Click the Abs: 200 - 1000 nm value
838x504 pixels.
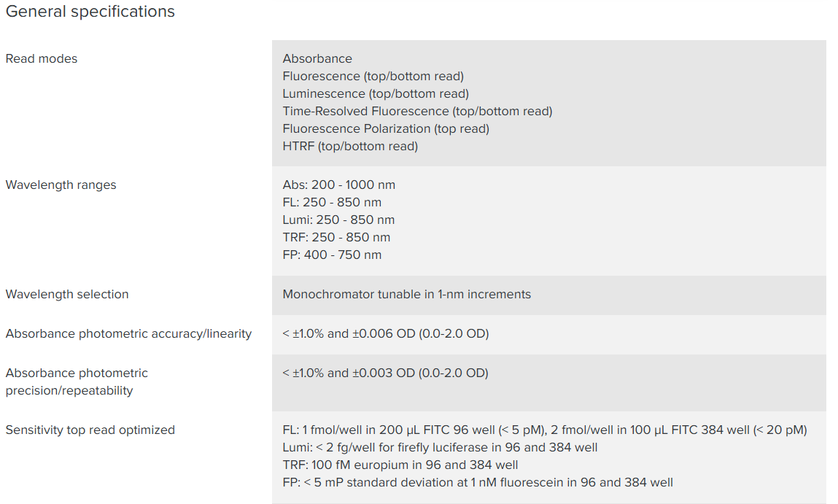point(339,185)
